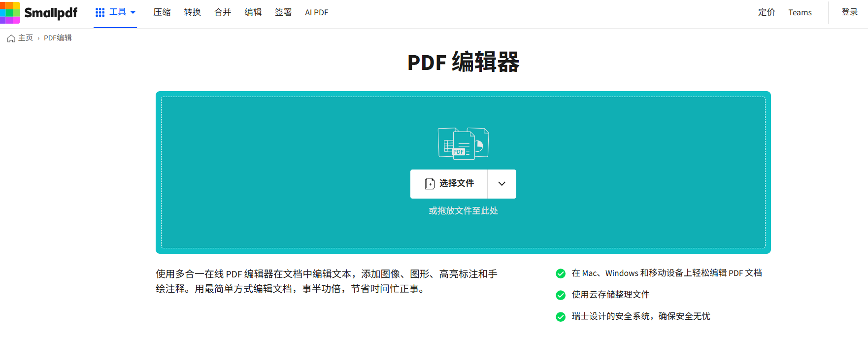Screen dimensions: 868x340
Task: Click checkmark icon beside Mac、Windows line
Action: point(561,273)
